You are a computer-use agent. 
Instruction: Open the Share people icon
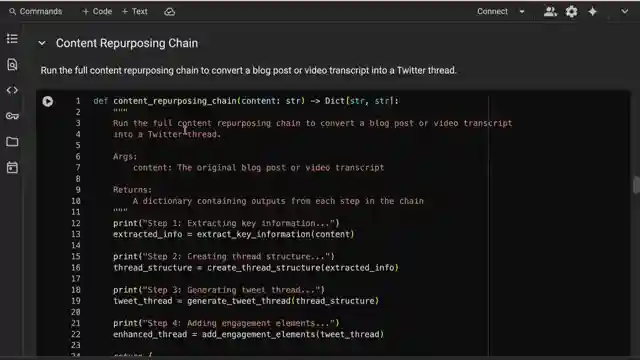(550, 11)
